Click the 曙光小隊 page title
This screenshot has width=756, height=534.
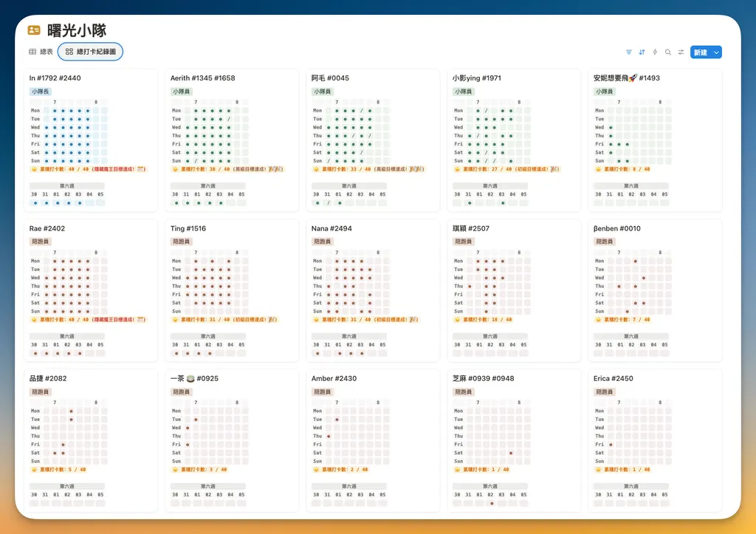click(x=77, y=30)
